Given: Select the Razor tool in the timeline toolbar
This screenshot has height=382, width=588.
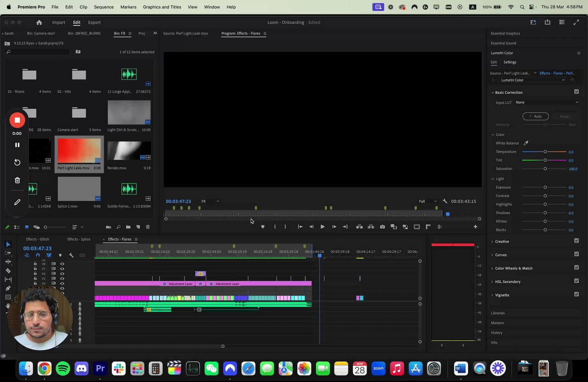Looking at the screenshot, I should tap(8, 271).
